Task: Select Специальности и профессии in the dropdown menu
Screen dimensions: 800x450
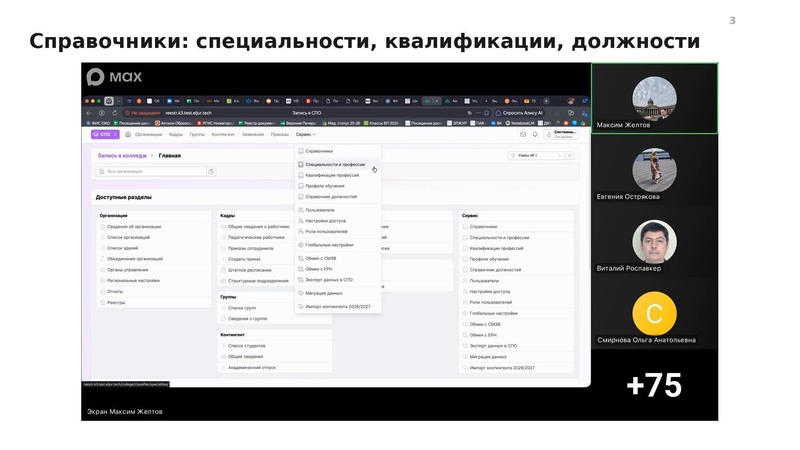Action: [338, 164]
